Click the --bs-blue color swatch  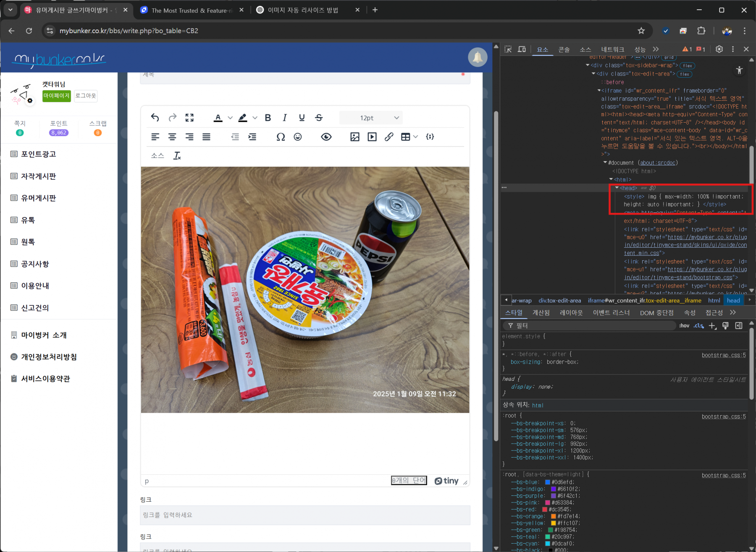548,482
